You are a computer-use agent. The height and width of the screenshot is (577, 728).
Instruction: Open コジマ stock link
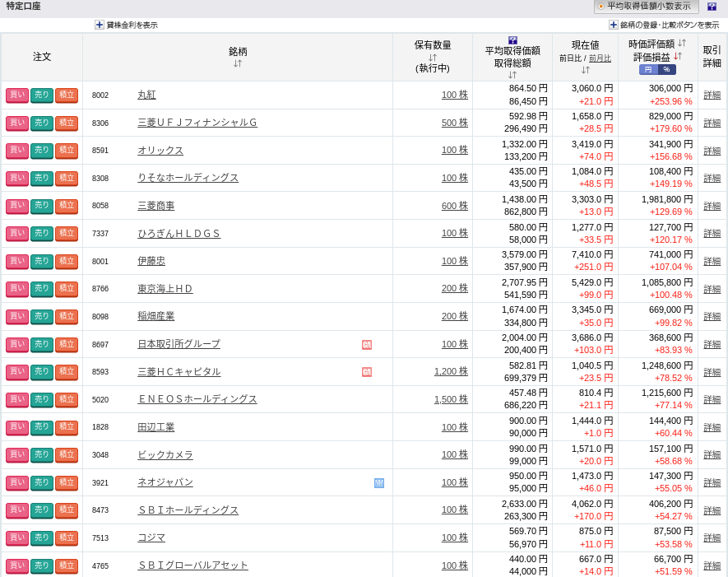151,538
